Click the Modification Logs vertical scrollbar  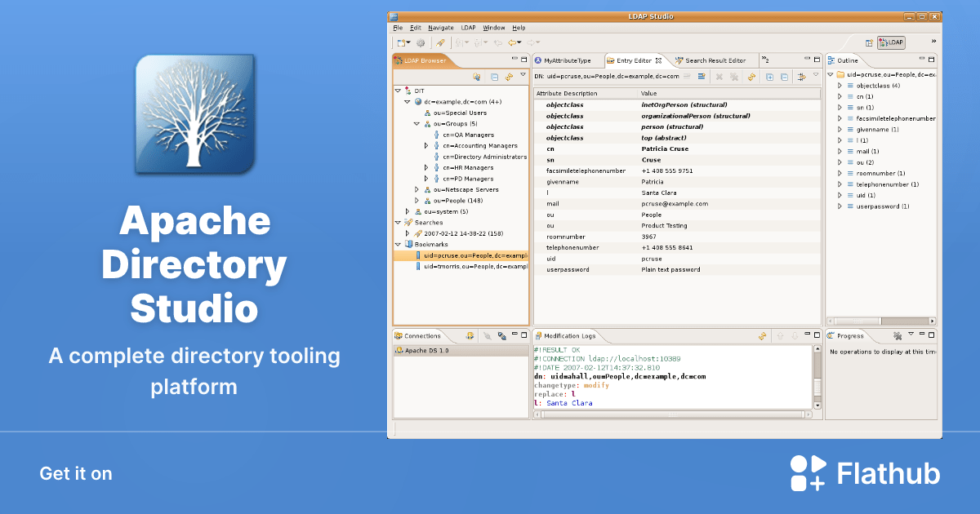tap(817, 375)
